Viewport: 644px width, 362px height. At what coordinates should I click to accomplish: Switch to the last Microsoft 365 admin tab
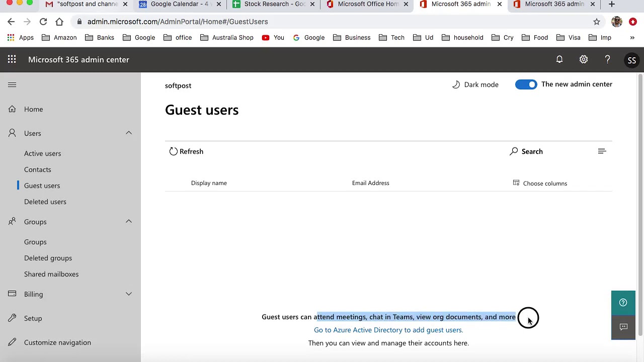coord(553,4)
